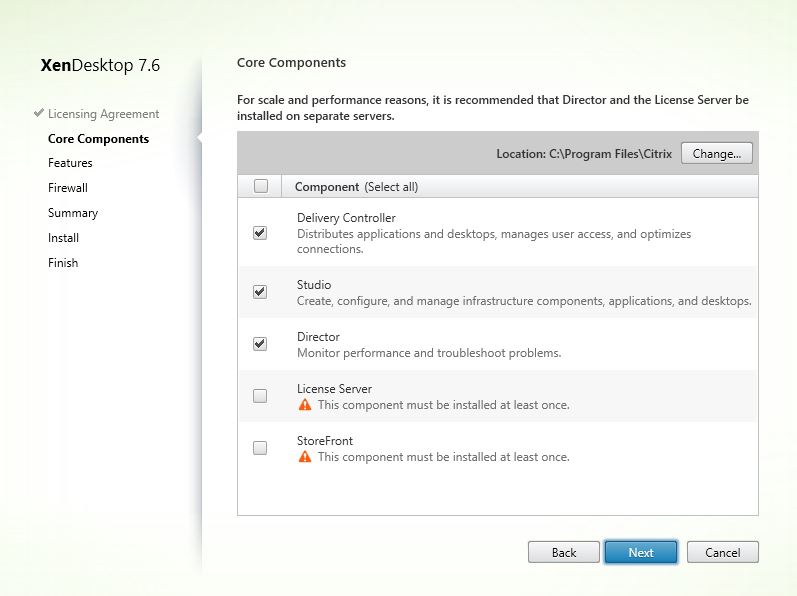
Task: Select the Summary step in sidebar
Action: pyautogui.click(x=73, y=213)
